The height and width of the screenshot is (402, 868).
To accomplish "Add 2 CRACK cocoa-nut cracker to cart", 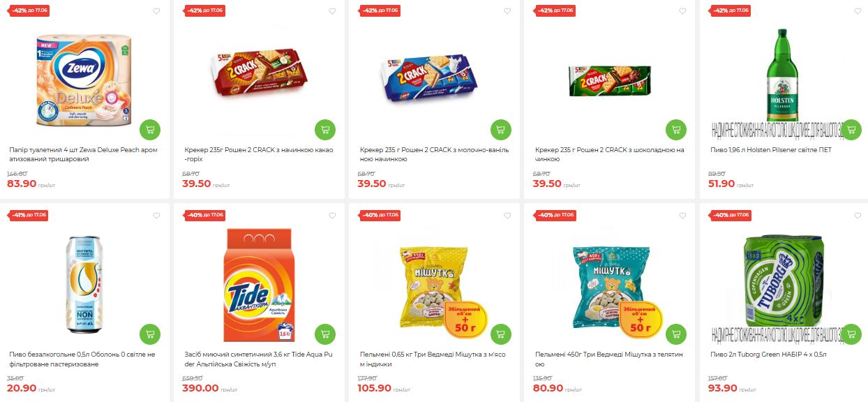I will [x=325, y=129].
